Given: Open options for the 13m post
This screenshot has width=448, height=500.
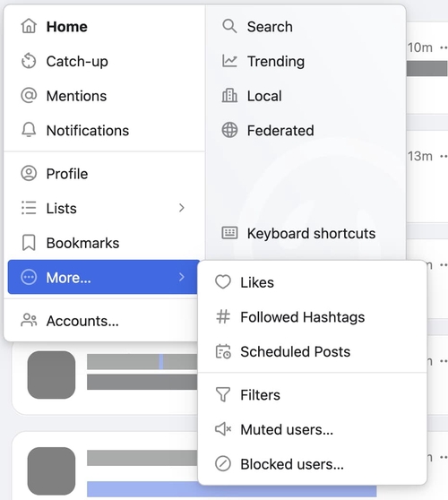Looking at the screenshot, I should (444, 156).
